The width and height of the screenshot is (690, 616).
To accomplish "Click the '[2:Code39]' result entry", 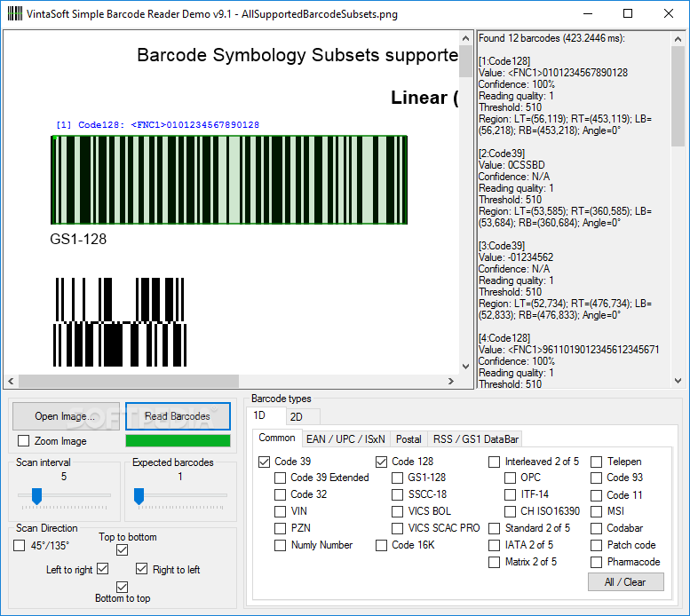I will click(x=502, y=154).
